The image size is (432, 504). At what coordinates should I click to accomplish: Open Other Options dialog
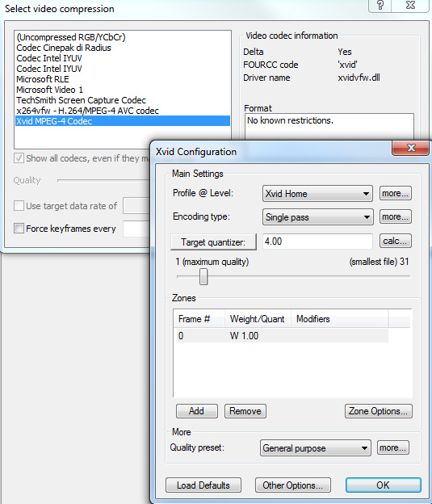293,485
